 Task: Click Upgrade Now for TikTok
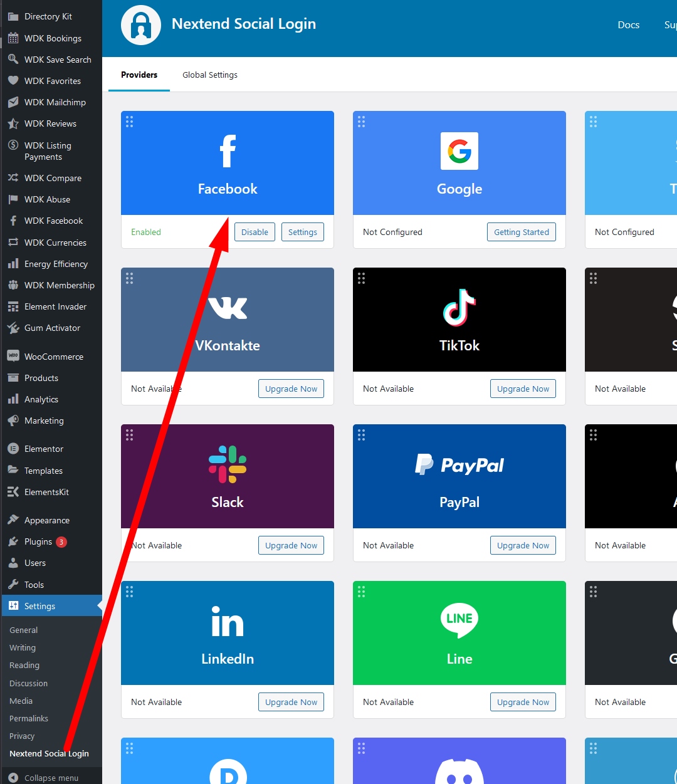pyautogui.click(x=523, y=389)
